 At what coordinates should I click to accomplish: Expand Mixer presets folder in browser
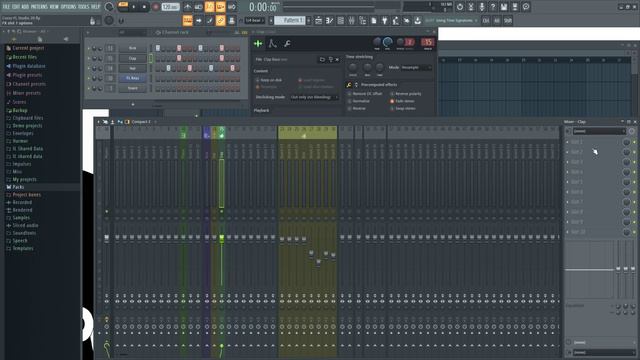(x=26, y=93)
